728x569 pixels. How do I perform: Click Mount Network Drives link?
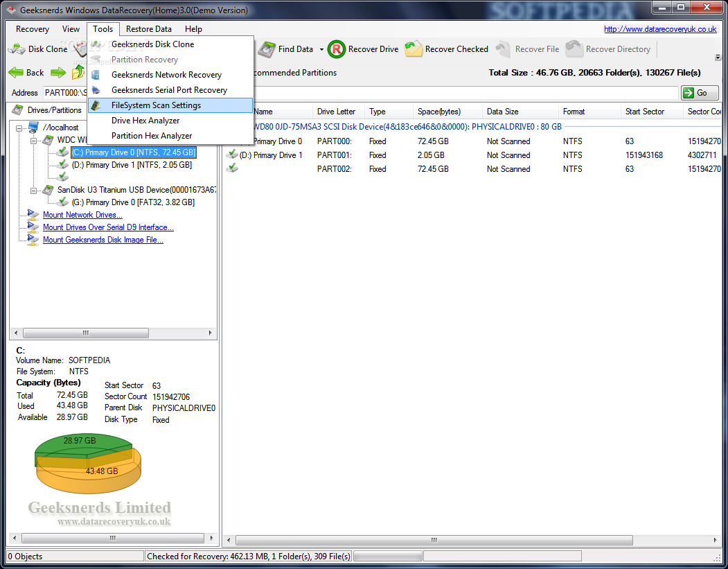(x=82, y=215)
